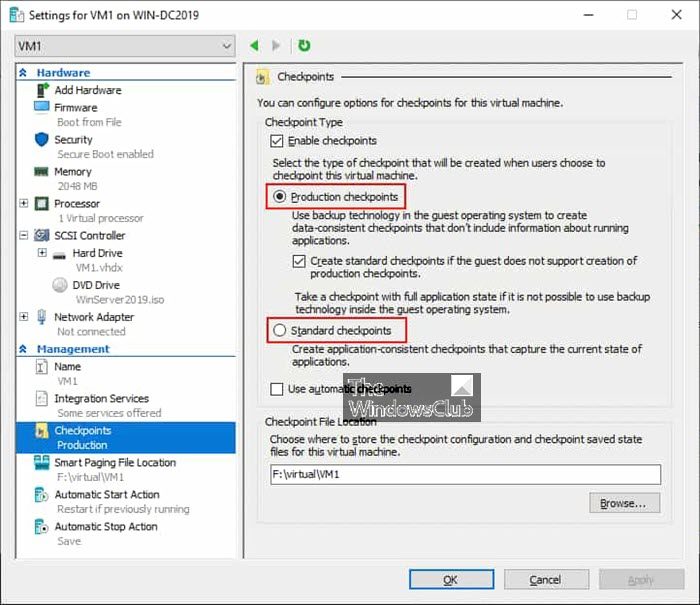
Task: Click the Security shield icon
Action: 42,139
